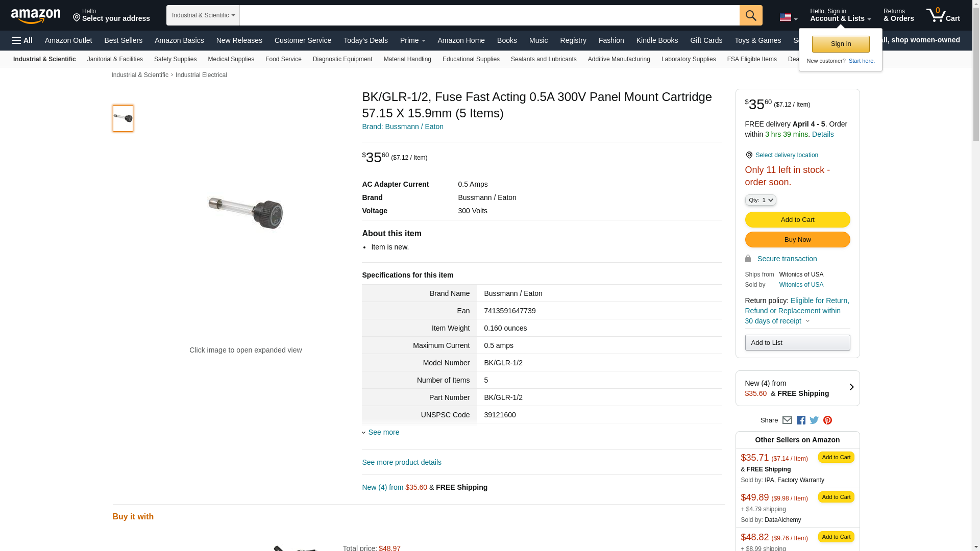Share the product on Pinterest
980x551 pixels.
[x=827, y=420]
